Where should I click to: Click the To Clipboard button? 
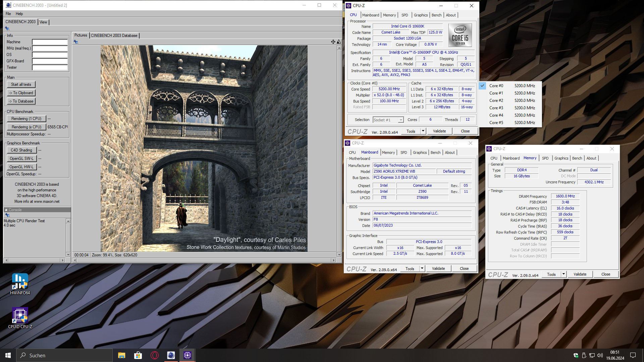(x=21, y=93)
